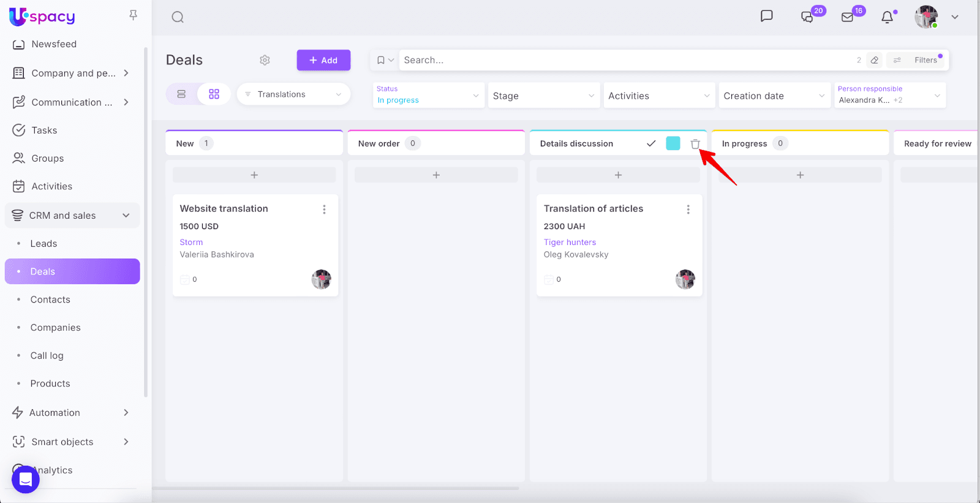Screen dimensions: 980x503
Task: Click the trash icon in Details discussion column
Action: coord(695,144)
